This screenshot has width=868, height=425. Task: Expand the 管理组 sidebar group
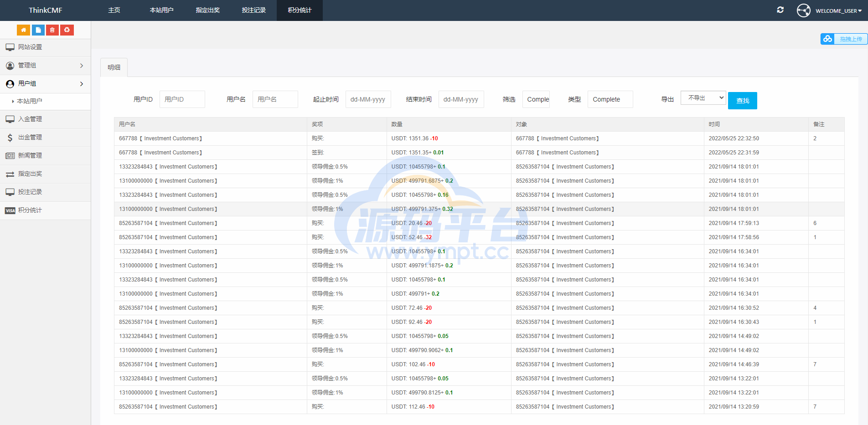click(x=45, y=66)
